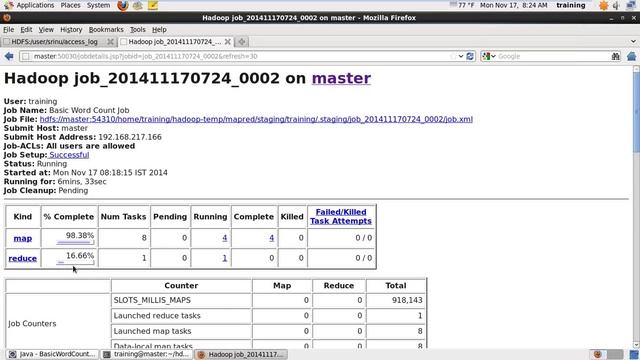Click the search magnifier binoculars icon
The width and height of the screenshot is (640, 360).
[x=616, y=56]
